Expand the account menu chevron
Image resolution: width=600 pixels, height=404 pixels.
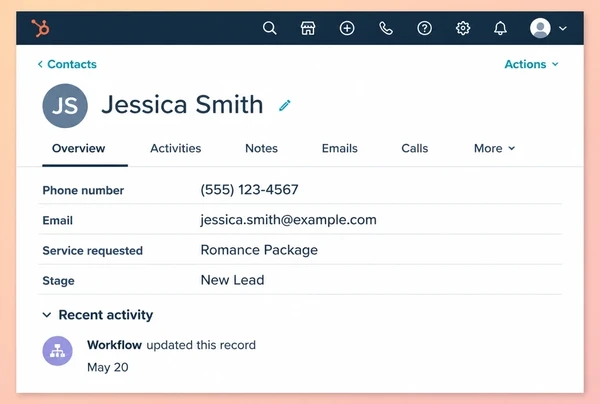(x=562, y=28)
